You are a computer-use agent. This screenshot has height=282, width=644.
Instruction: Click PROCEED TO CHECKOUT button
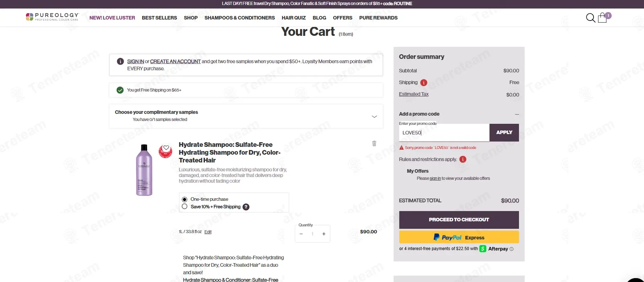pyautogui.click(x=459, y=220)
